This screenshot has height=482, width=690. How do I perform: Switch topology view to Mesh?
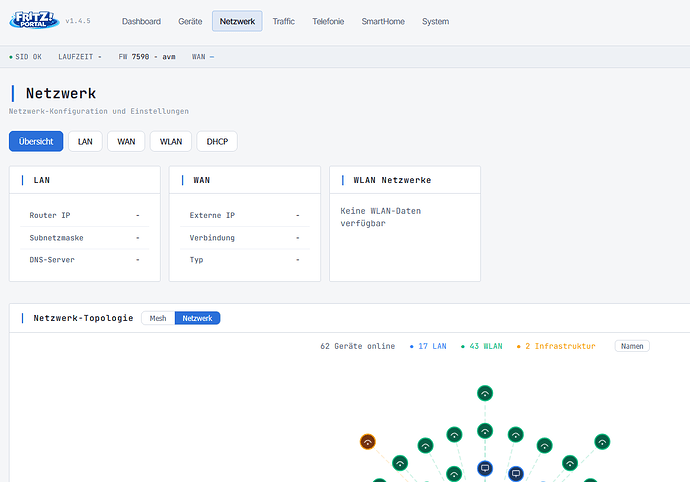158,318
